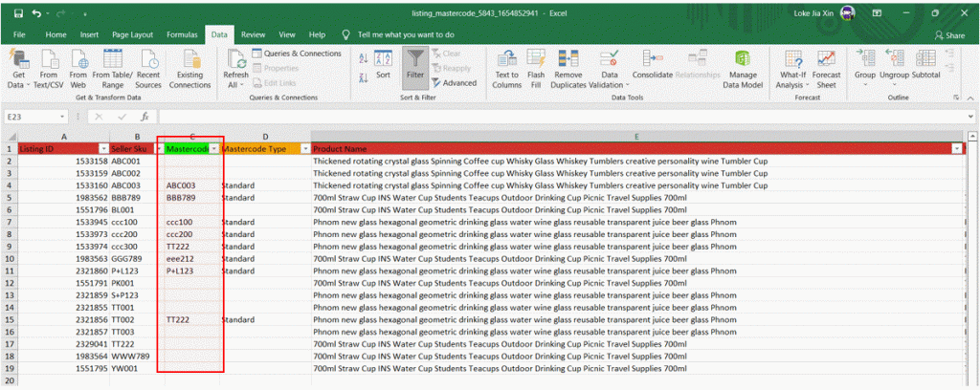Select row 10 header
The image size is (980, 390).
(9, 259)
